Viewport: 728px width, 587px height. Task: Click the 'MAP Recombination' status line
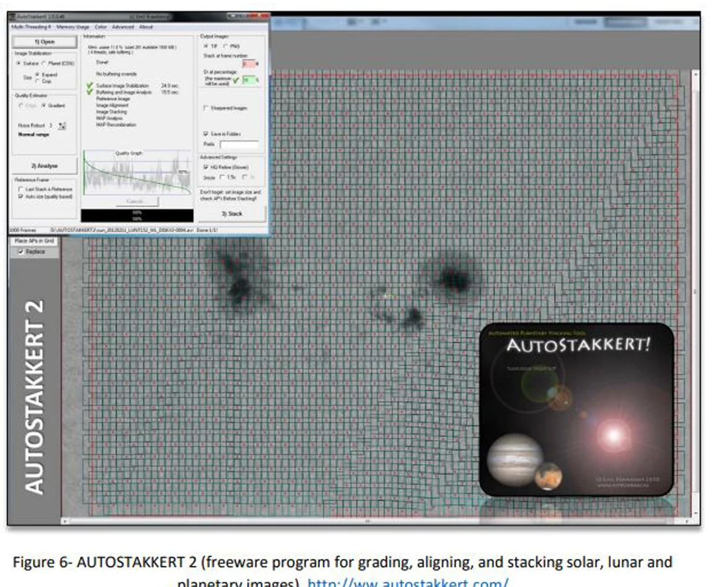[116, 125]
